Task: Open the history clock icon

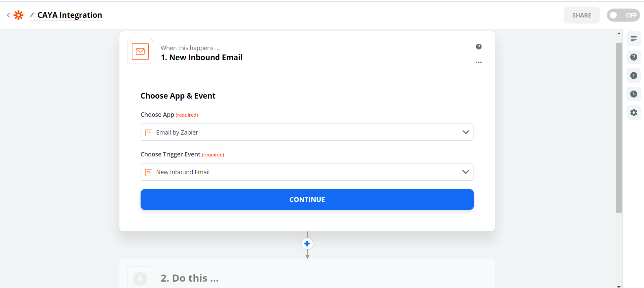Action: point(634,94)
